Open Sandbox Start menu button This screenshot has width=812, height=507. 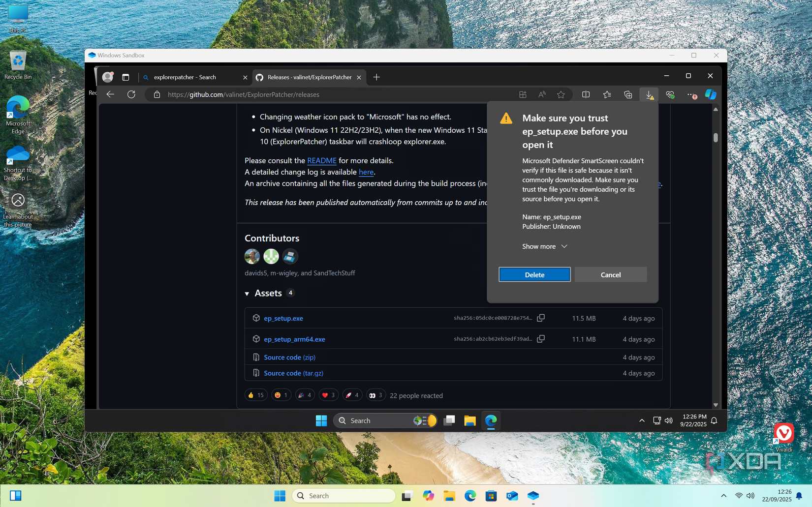[x=321, y=420]
